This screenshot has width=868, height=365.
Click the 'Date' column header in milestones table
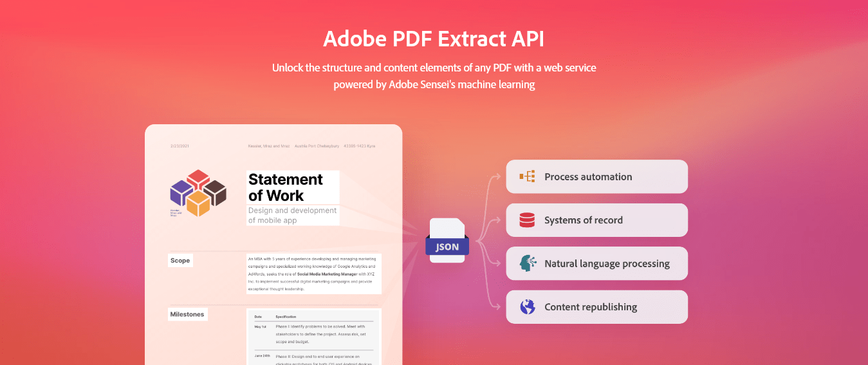pos(258,317)
